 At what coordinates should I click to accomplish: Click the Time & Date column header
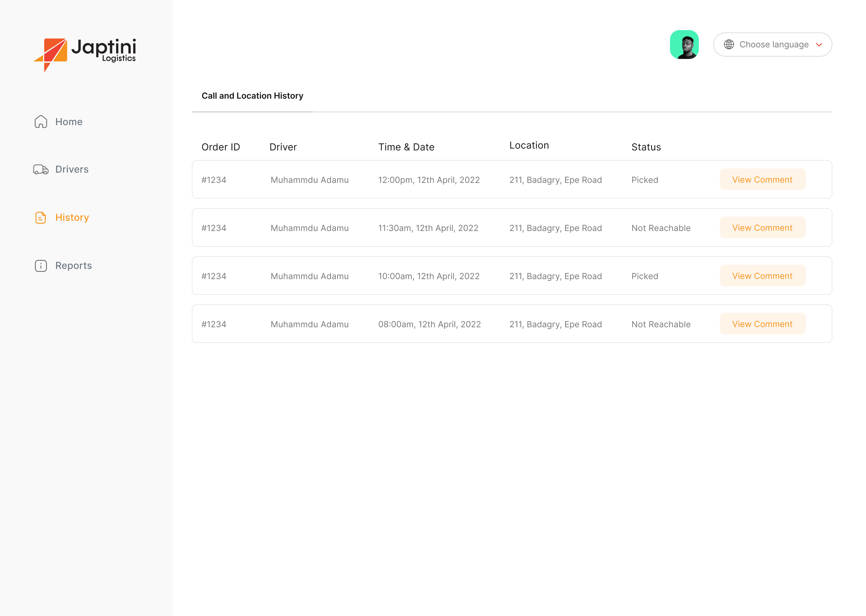[406, 147]
